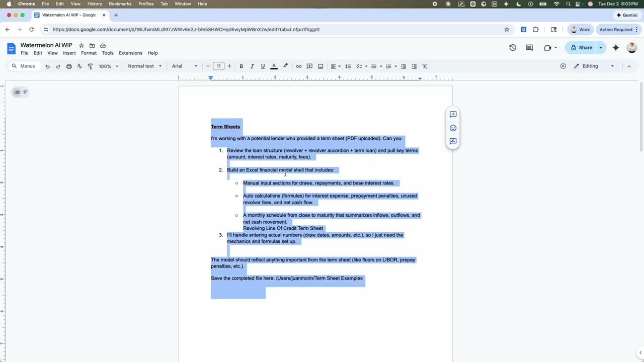Open the Google account avatar
Screen dimensions: 644x362
pos(632,48)
